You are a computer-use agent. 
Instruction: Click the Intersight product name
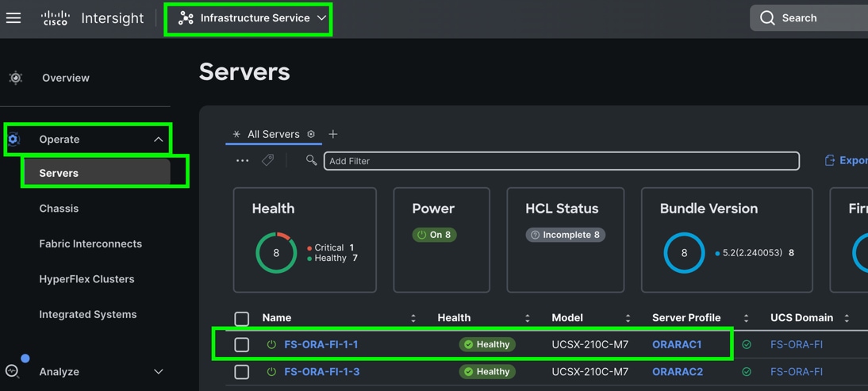113,18
